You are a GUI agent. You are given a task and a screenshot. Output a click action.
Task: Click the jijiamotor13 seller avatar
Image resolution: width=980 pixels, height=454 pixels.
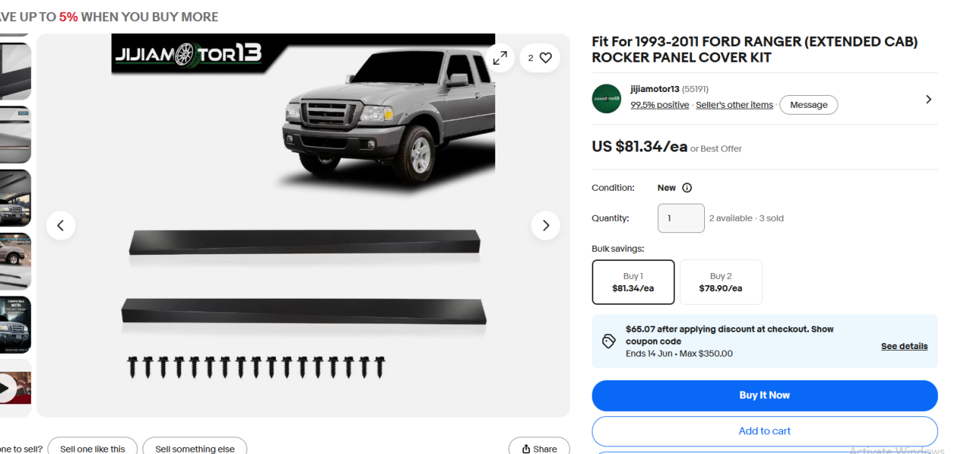coord(606,98)
